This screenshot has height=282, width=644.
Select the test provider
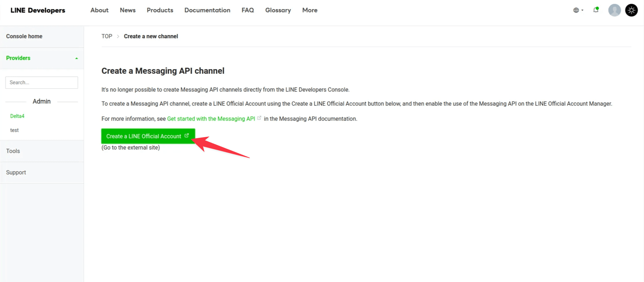click(x=14, y=130)
